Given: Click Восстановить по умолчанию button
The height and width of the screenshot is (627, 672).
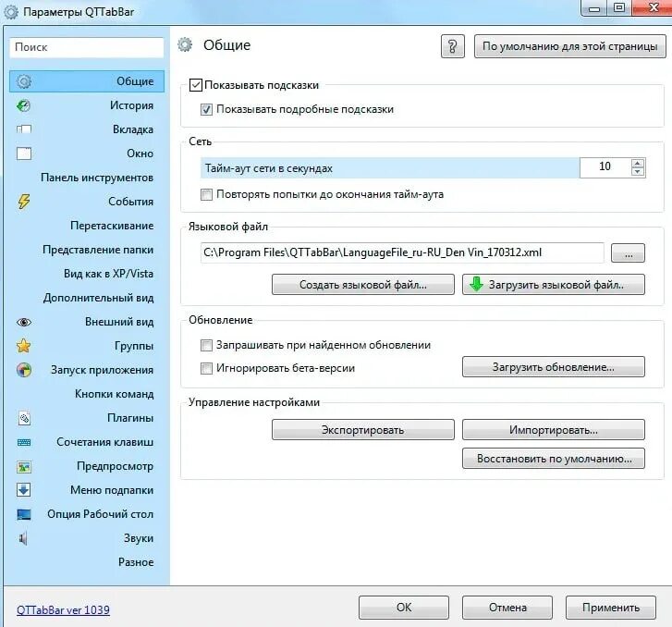Looking at the screenshot, I should coord(554,459).
